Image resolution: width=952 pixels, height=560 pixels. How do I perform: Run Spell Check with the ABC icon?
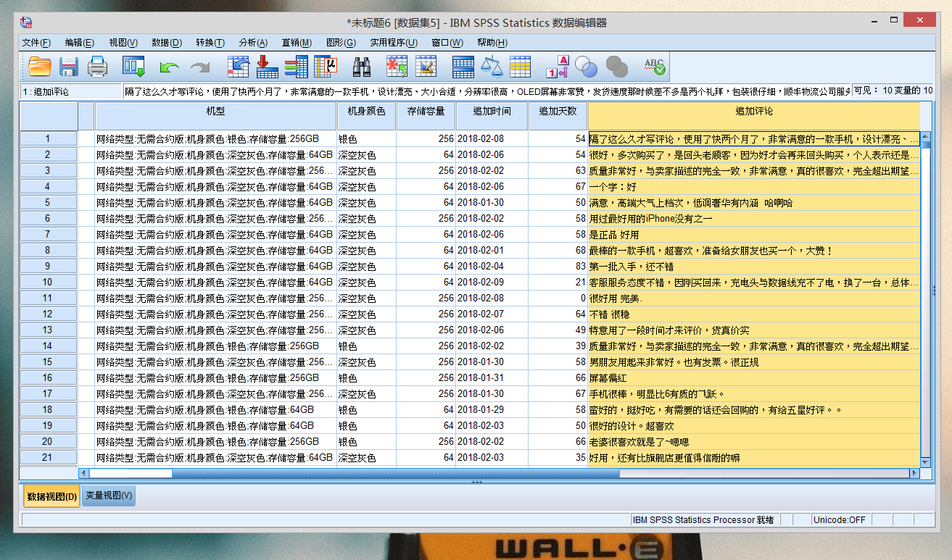pos(654,67)
